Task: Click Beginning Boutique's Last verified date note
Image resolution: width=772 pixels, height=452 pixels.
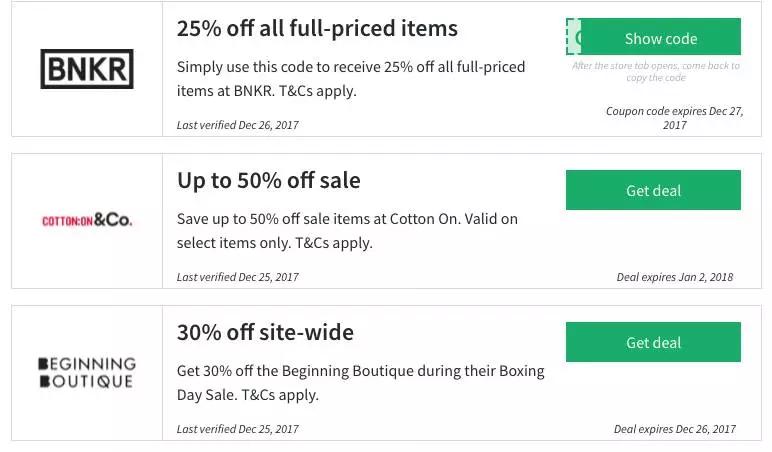Action: click(x=237, y=429)
